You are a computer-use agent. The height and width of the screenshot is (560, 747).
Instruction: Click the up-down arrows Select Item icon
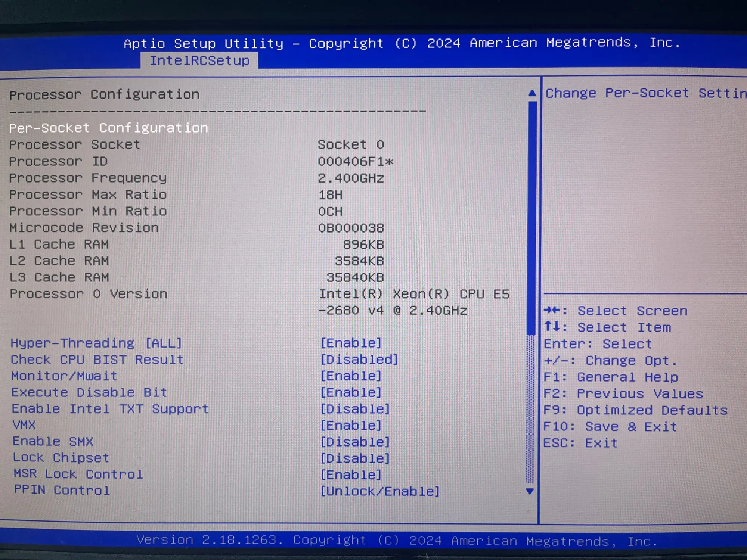552,327
